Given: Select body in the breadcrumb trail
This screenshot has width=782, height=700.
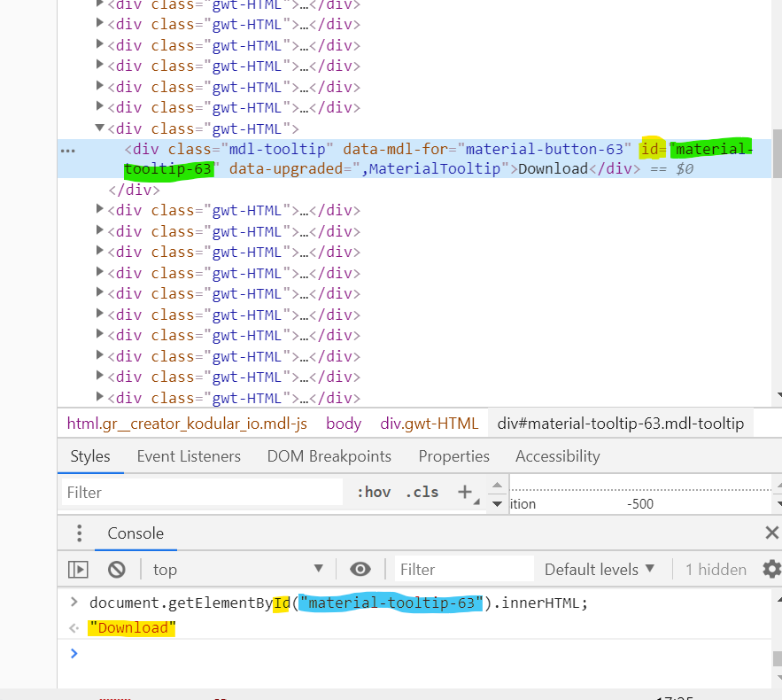Looking at the screenshot, I should click(x=344, y=424).
